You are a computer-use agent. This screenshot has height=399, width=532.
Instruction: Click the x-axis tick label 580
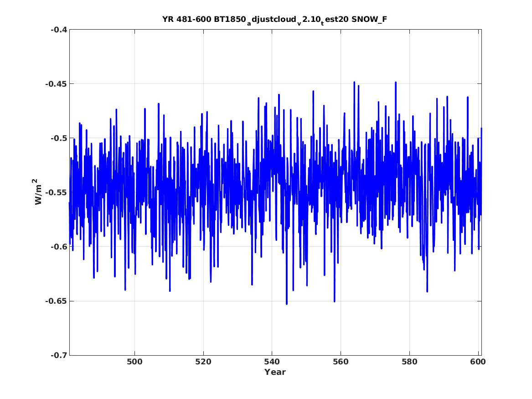coord(409,362)
